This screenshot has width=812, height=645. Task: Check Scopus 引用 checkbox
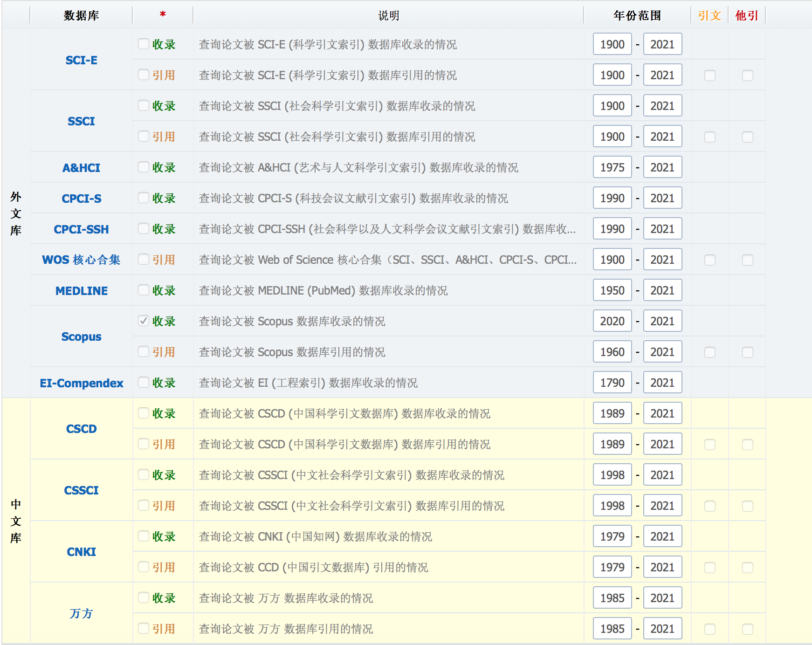[x=144, y=351]
